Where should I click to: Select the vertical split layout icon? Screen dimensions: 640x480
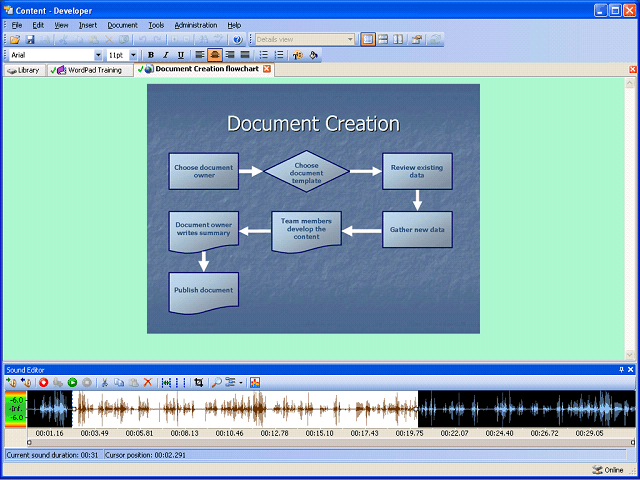(x=398, y=40)
